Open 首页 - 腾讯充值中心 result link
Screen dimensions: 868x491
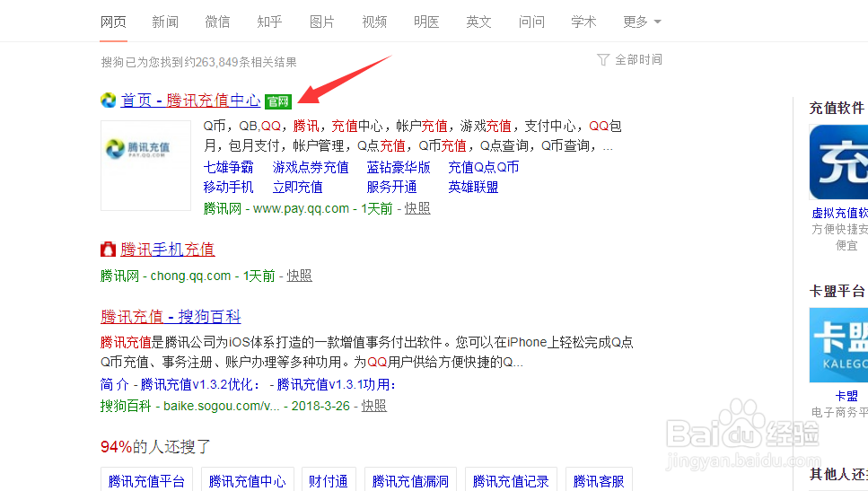[x=190, y=101]
